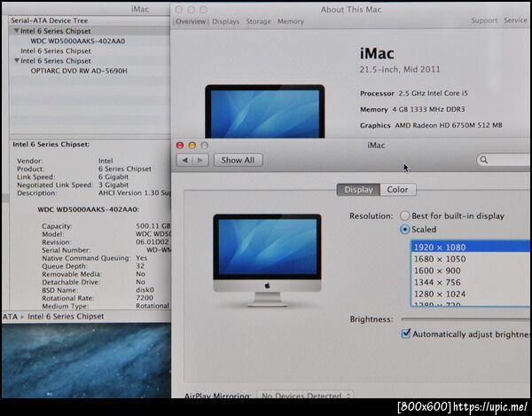
Task: Click Memory 4 GB 1333 MHz DDR3 text
Action: tap(412, 109)
